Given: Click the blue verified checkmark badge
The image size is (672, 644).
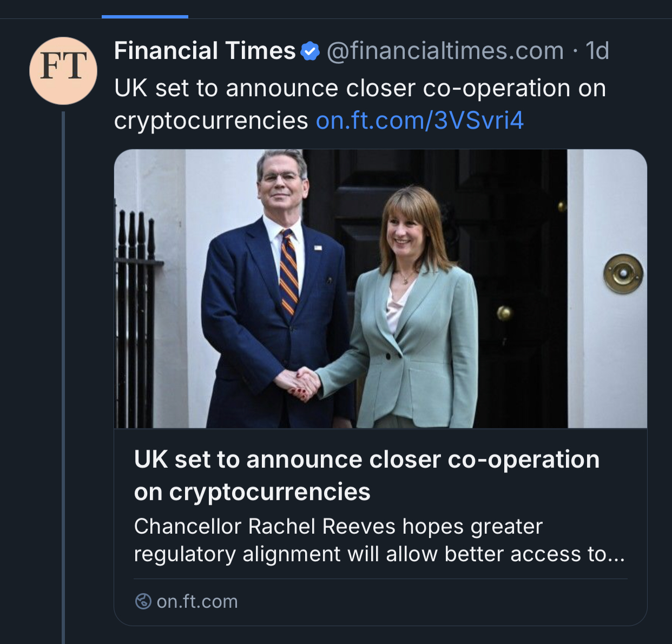Looking at the screenshot, I should pyautogui.click(x=310, y=51).
